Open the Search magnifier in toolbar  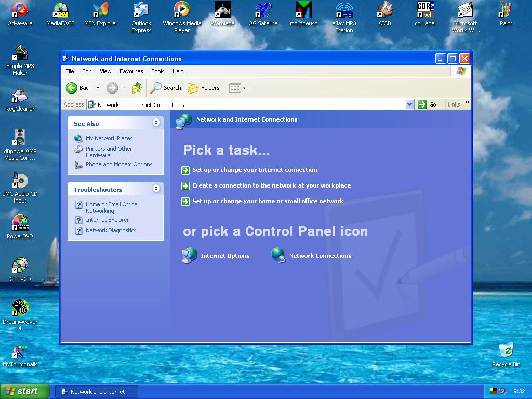156,88
